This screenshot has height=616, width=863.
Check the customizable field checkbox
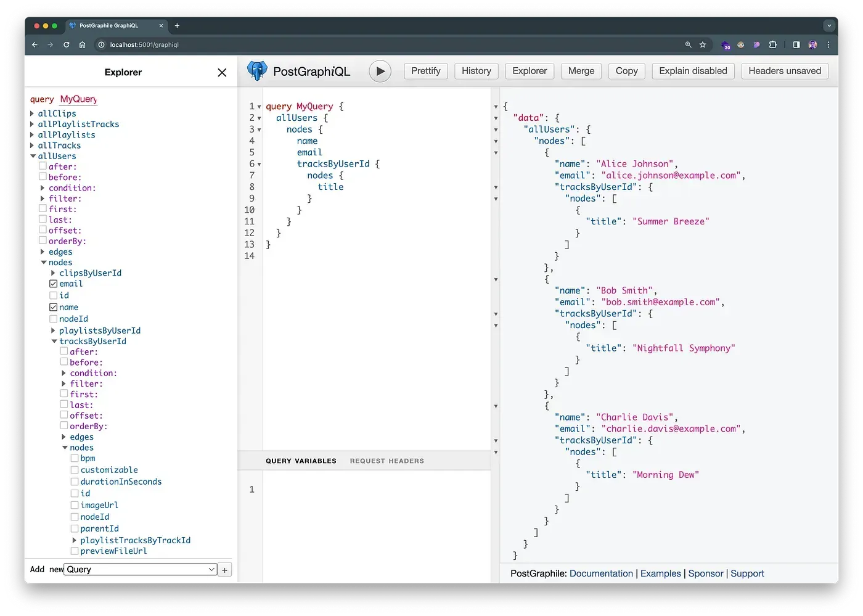tap(75, 470)
